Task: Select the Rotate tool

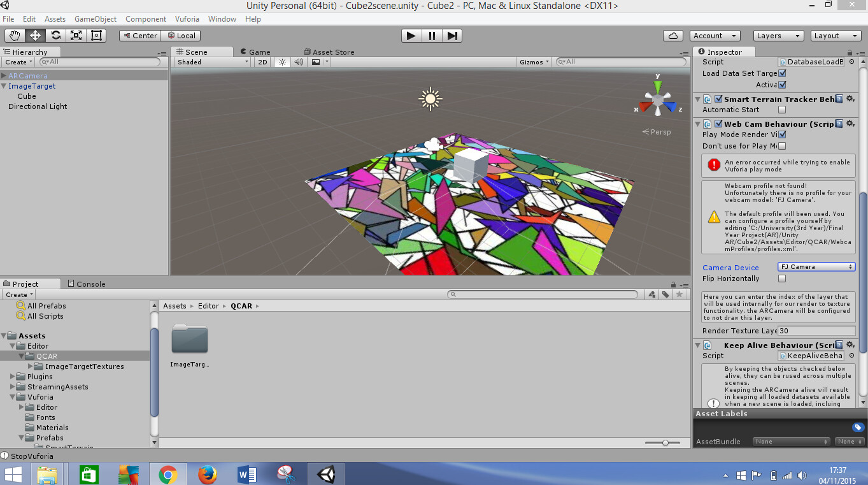Action: pyautogui.click(x=55, y=36)
